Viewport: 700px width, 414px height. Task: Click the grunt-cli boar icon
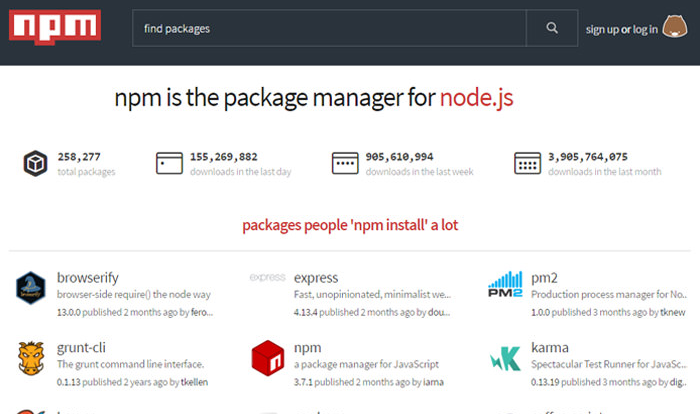[31, 358]
